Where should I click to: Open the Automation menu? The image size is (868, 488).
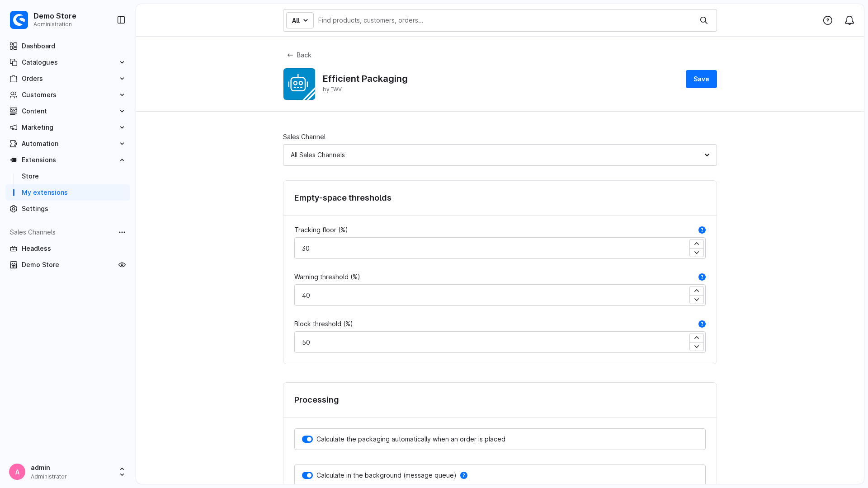68,144
